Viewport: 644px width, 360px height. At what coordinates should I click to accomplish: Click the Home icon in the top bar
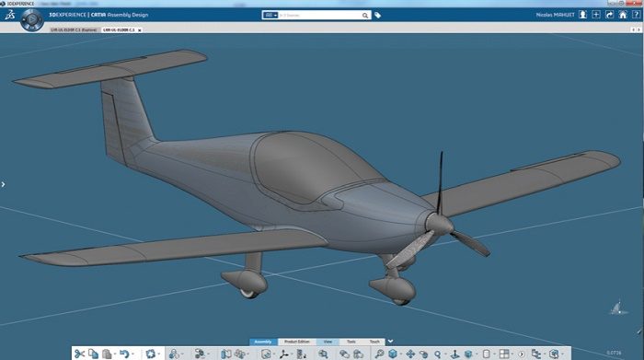pyautogui.click(x=623, y=15)
